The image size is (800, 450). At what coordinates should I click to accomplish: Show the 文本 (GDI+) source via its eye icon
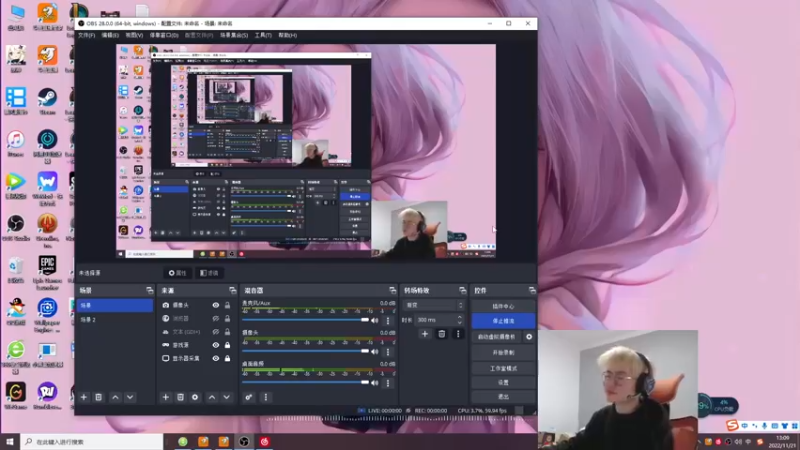[x=216, y=332]
